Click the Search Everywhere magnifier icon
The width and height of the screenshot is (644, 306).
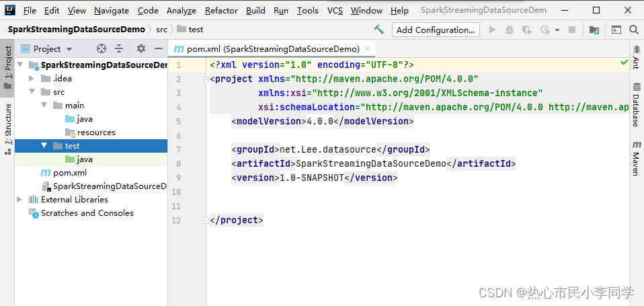click(x=633, y=30)
